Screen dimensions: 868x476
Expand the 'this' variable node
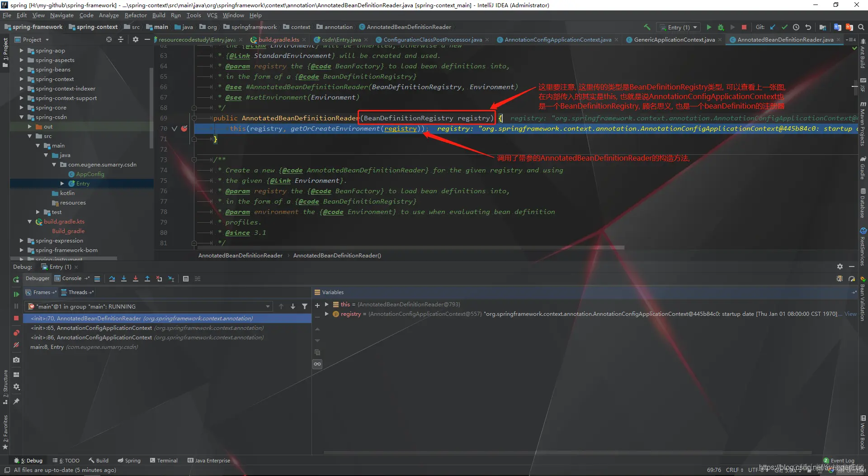click(x=326, y=305)
